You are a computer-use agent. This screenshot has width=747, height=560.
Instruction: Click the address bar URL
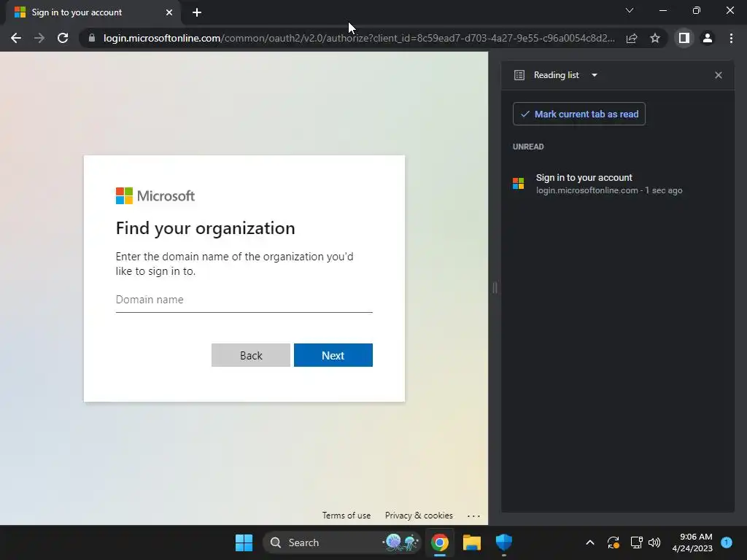tap(359, 38)
